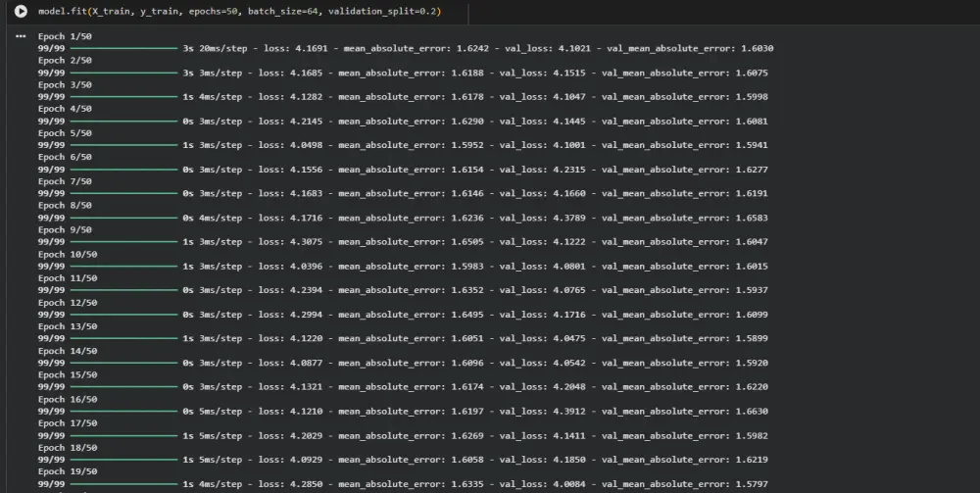The height and width of the screenshot is (493, 980).
Task: Click the val_loss value 4.1021
Action: click(575, 48)
